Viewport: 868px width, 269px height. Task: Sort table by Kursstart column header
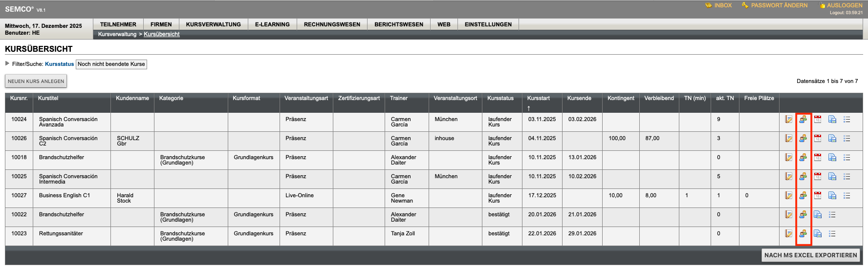point(538,98)
